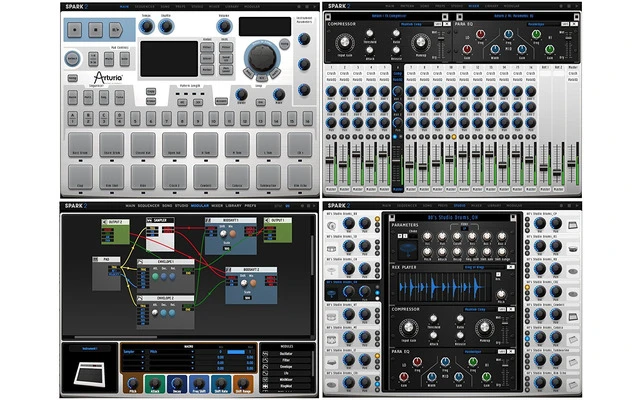Screen dimensions: 640x400
Task: Click the BODSHIFT 2 module header icon
Action: tap(229, 270)
